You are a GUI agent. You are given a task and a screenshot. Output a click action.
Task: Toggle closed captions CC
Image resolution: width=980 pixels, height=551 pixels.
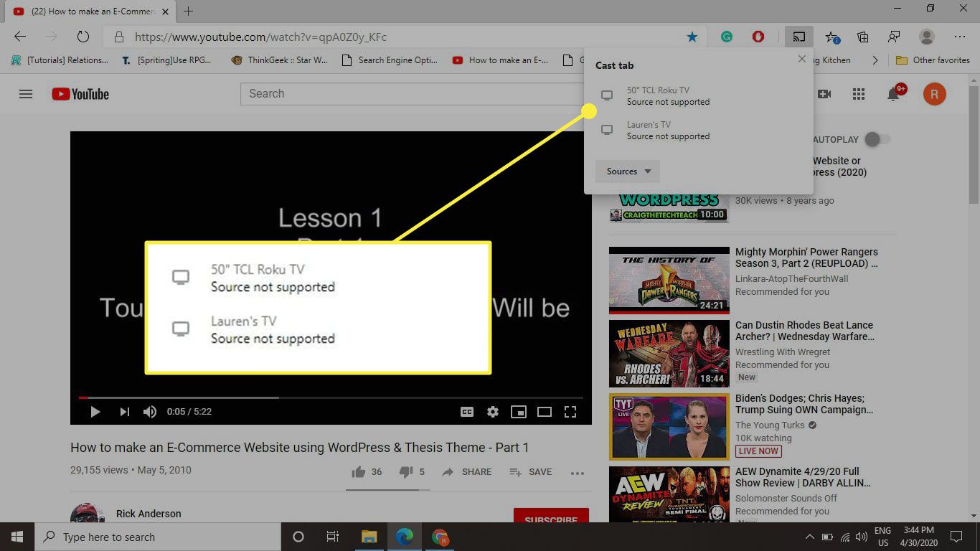466,412
